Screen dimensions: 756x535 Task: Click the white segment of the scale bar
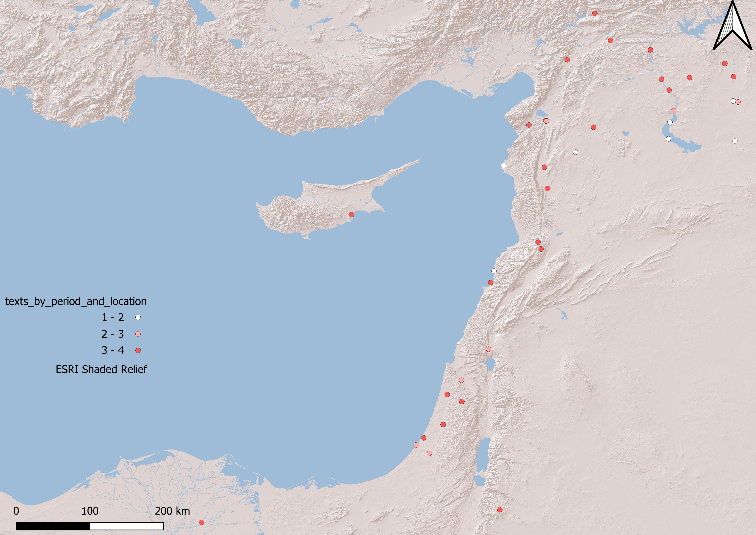click(x=127, y=526)
